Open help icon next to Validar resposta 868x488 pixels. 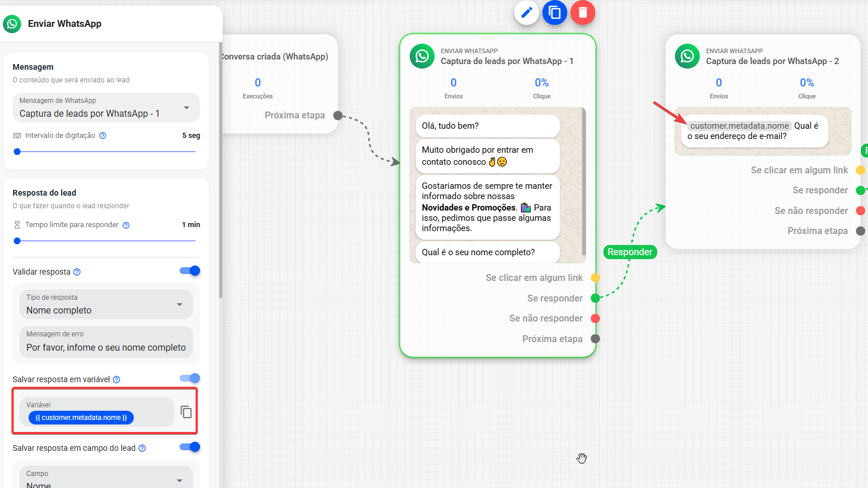coord(77,272)
